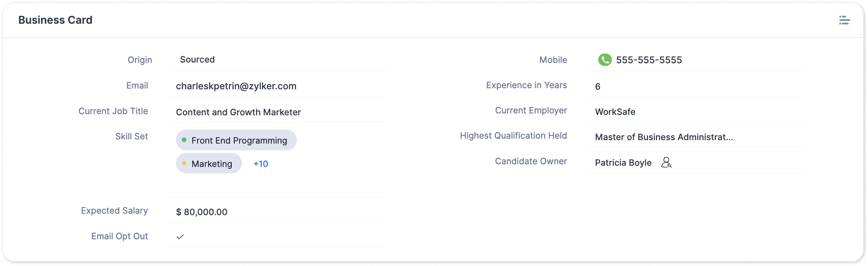Screen dimensions: 868x266
Task: Click the yellow dot on Marketing tag
Action: tap(184, 164)
